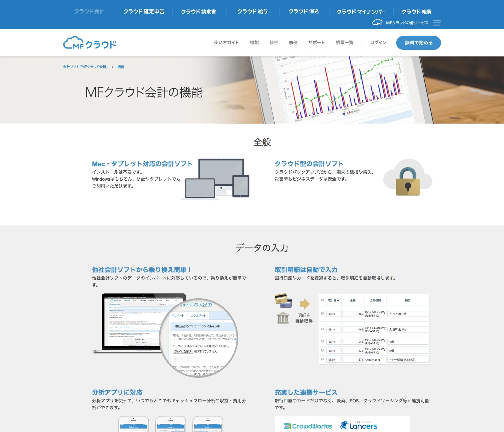Open the 機能 menu item
This screenshot has width=504, height=432.
[254, 43]
